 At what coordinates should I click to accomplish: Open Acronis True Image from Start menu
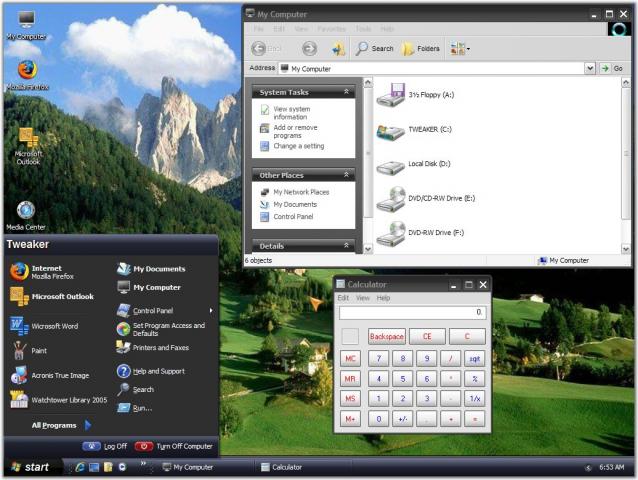point(50,375)
